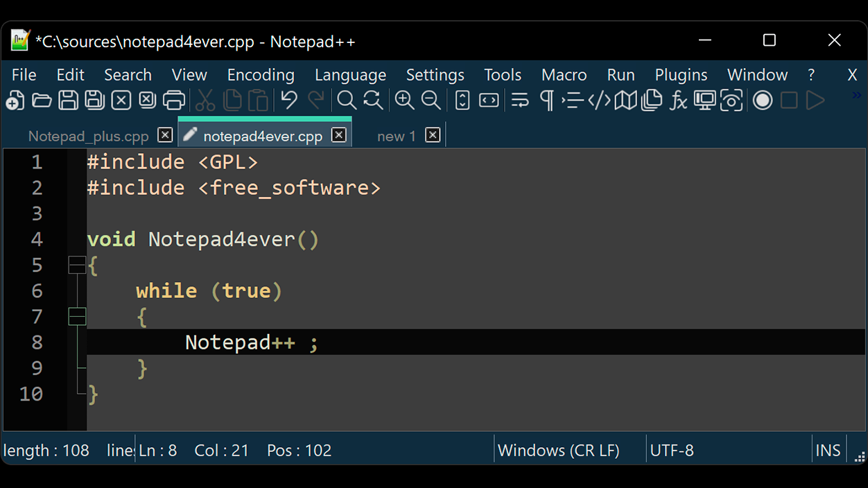Click the 'while' keyword on line 6
This screenshot has width=868, height=488.
point(166,290)
